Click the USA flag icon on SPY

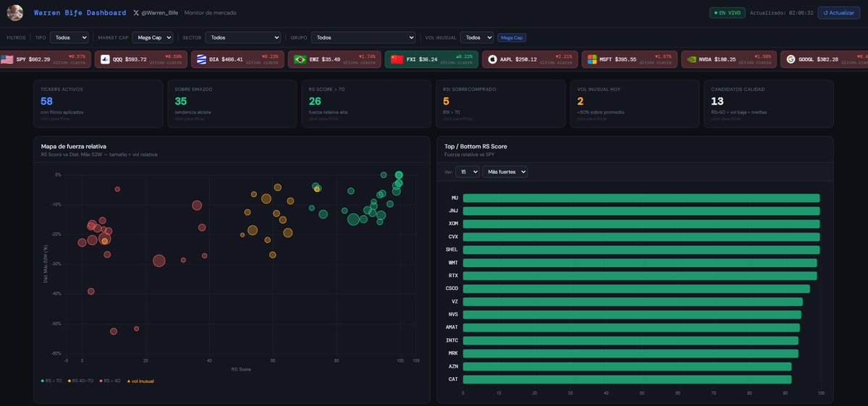tap(7, 59)
